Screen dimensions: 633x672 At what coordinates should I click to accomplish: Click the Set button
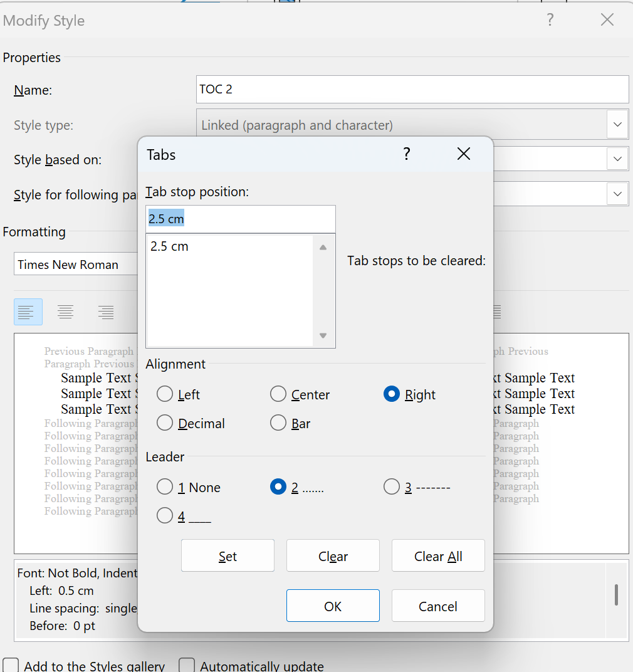click(228, 555)
